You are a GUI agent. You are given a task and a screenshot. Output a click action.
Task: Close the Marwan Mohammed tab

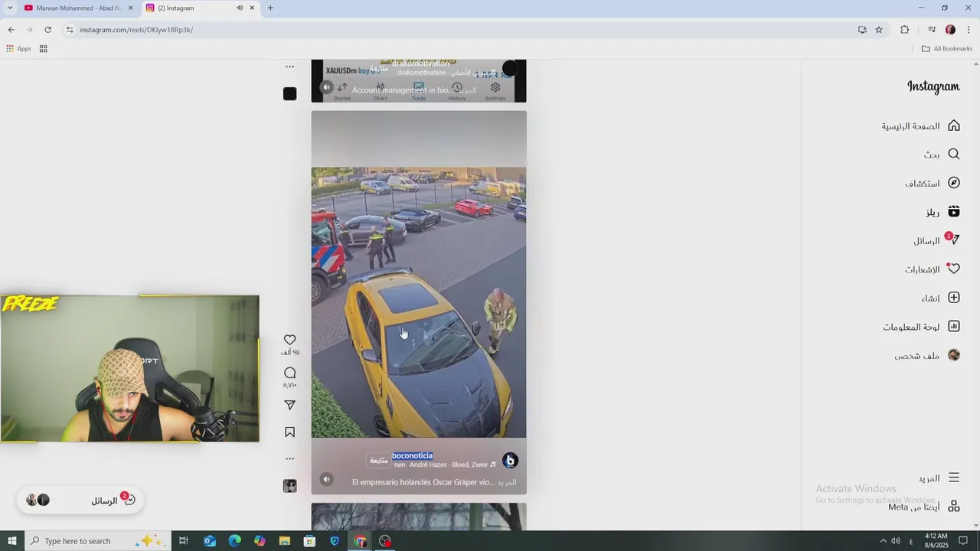click(130, 8)
